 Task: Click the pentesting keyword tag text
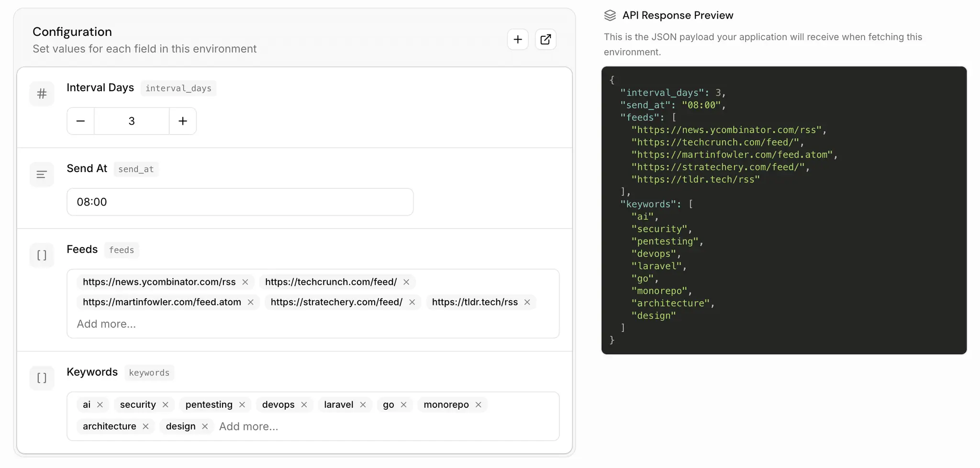(x=209, y=404)
